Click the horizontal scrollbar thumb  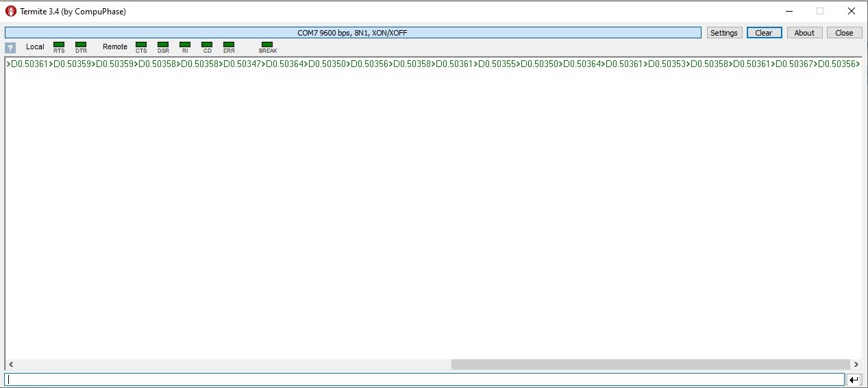(x=649, y=365)
